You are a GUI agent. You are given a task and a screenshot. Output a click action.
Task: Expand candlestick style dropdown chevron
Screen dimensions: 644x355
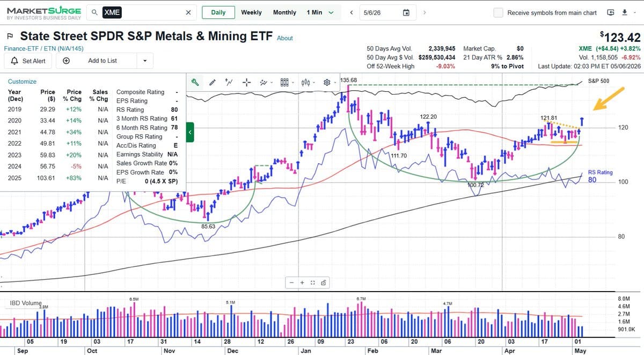[x=314, y=83]
